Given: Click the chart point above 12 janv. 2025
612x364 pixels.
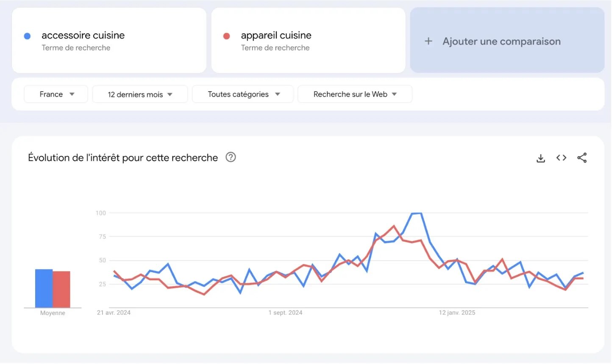Looking at the screenshot, I should [457, 259].
